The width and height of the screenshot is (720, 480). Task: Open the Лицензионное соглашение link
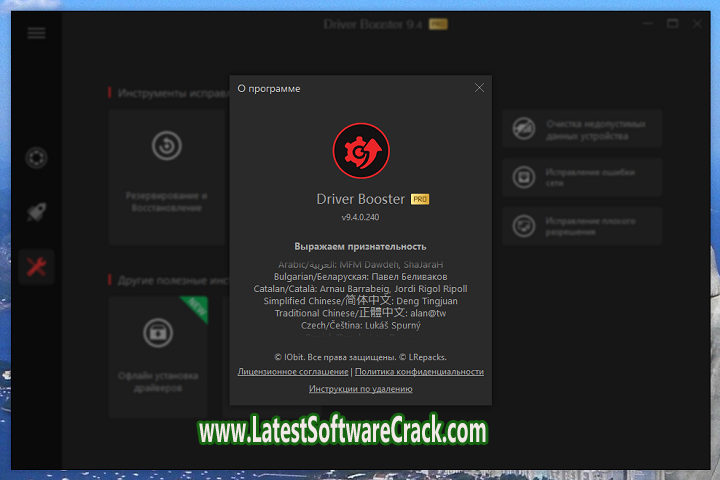coord(292,371)
